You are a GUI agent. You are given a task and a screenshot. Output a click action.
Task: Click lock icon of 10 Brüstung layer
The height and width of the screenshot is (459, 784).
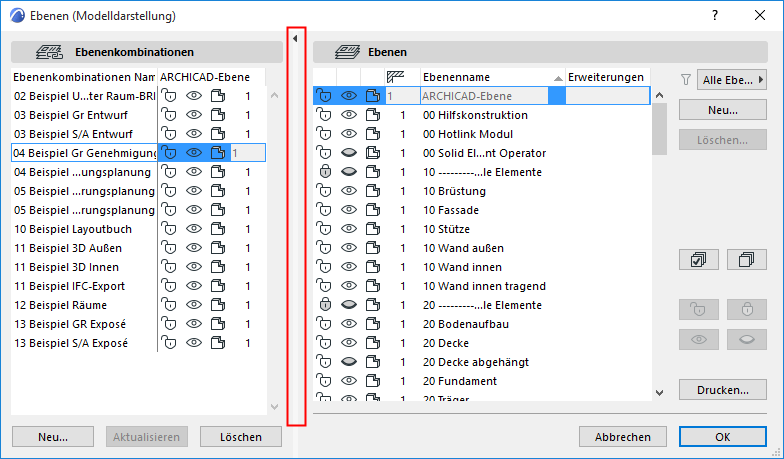(324, 191)
